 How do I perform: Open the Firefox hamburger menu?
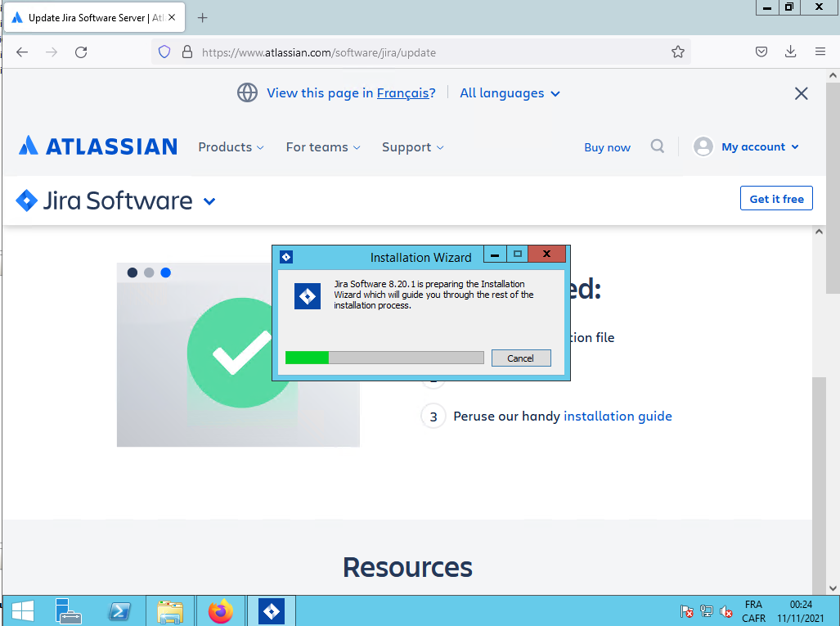[820, 52]
